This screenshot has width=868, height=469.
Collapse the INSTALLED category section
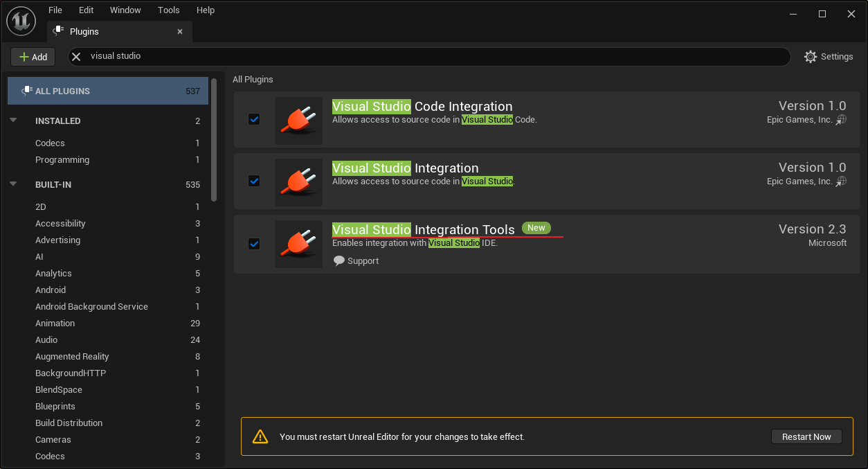pyautogui.click(x=13, y=121)
